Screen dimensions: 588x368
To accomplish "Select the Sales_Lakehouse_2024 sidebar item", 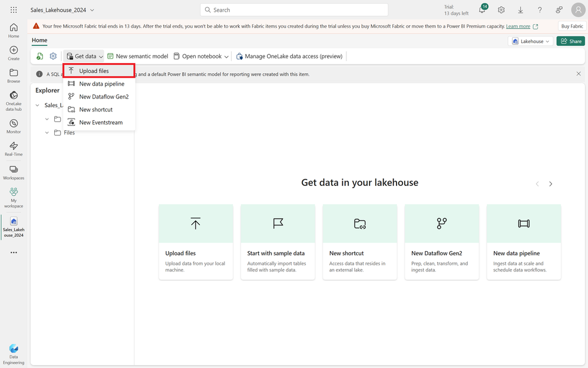I will (14, 227).
